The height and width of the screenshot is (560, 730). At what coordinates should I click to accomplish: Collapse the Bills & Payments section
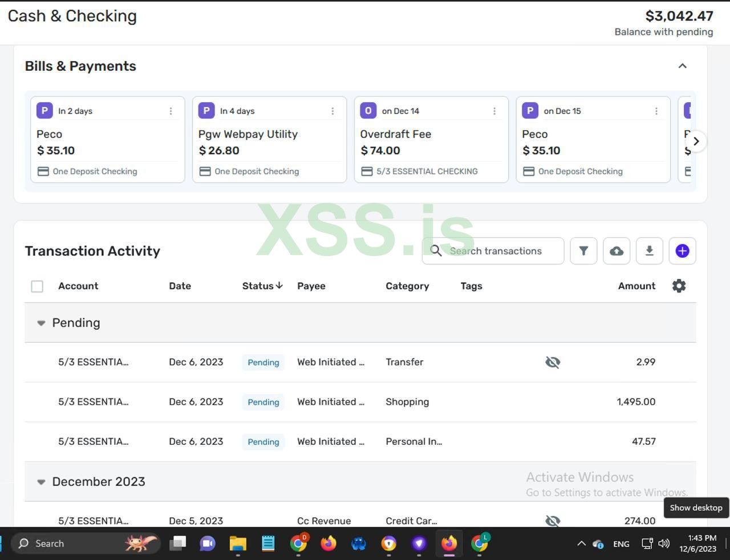682,66
